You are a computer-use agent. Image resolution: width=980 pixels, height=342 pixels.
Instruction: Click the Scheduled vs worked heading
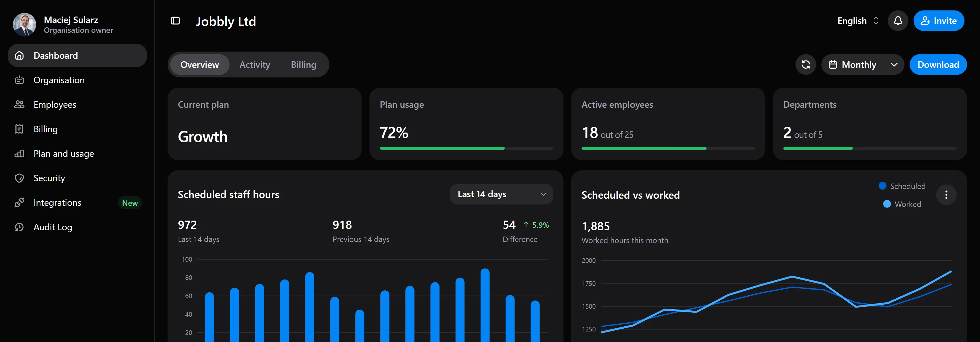pos(630,195)
